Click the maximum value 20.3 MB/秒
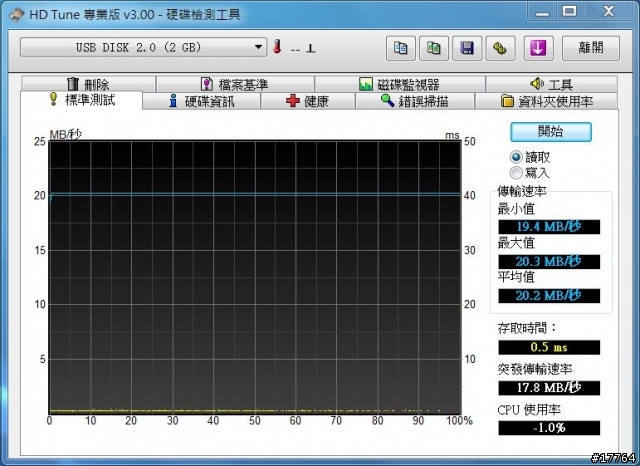Screen dimensions: 640x466 tap(549, 262)
